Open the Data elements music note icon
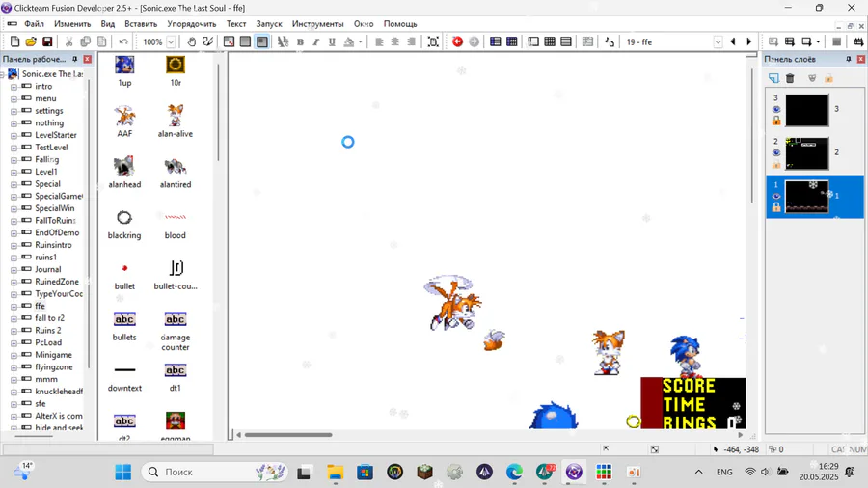 coord(609,41)
